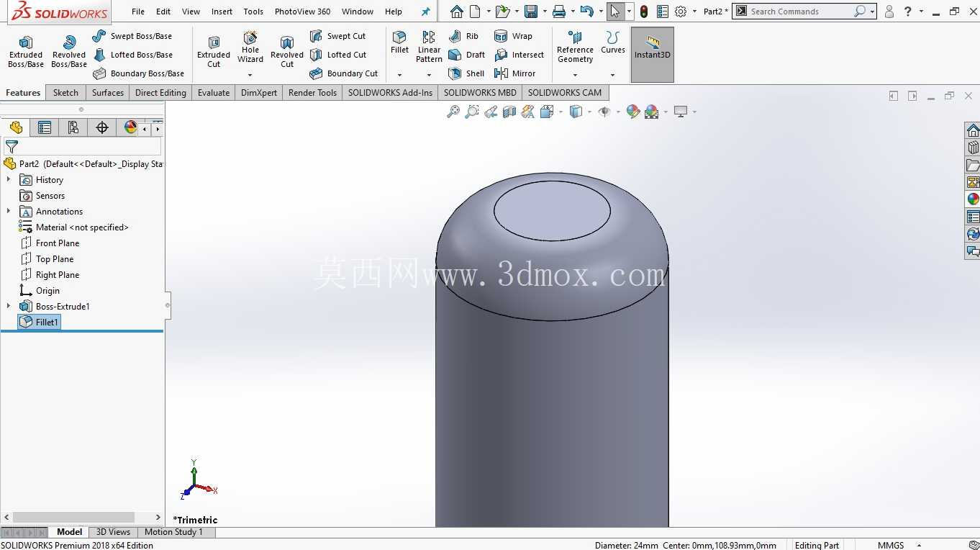This screenshot has height=550, width=980.
Task: Expand the Reference Geometry dropdown arrow
Action: pyautogui.click(x=575, y=75)
